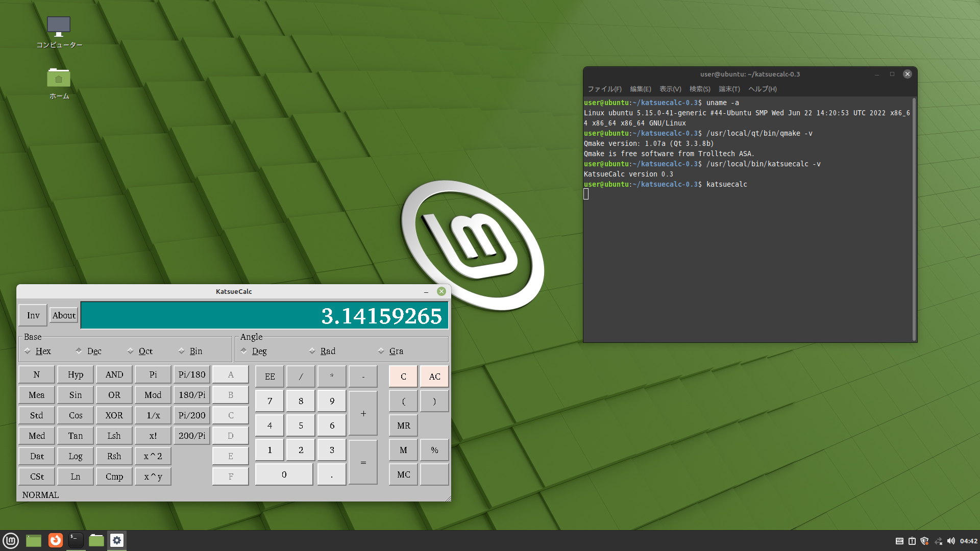
Task: Click the keyboard tray icon
Action: coord(899,541)
